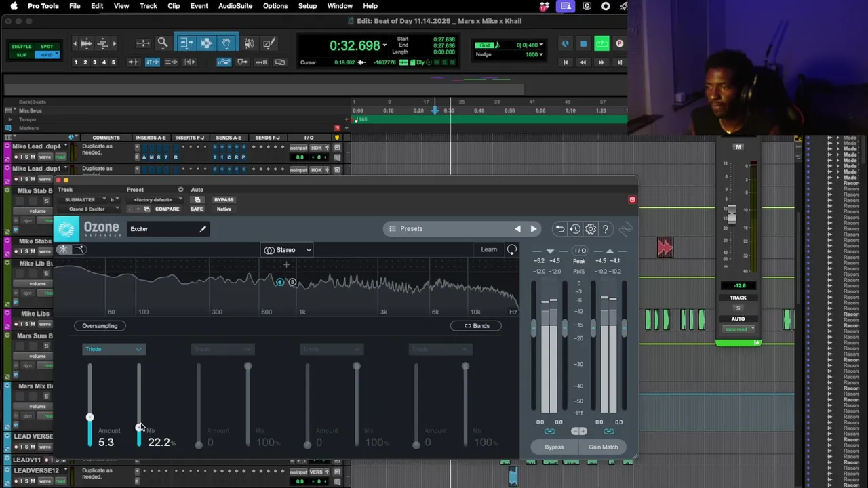The width and height of the screenshot is (868, 488).
Task: Open Triode mode dropdown for band one
Action: pyautogui.click(x=113, y=350)
